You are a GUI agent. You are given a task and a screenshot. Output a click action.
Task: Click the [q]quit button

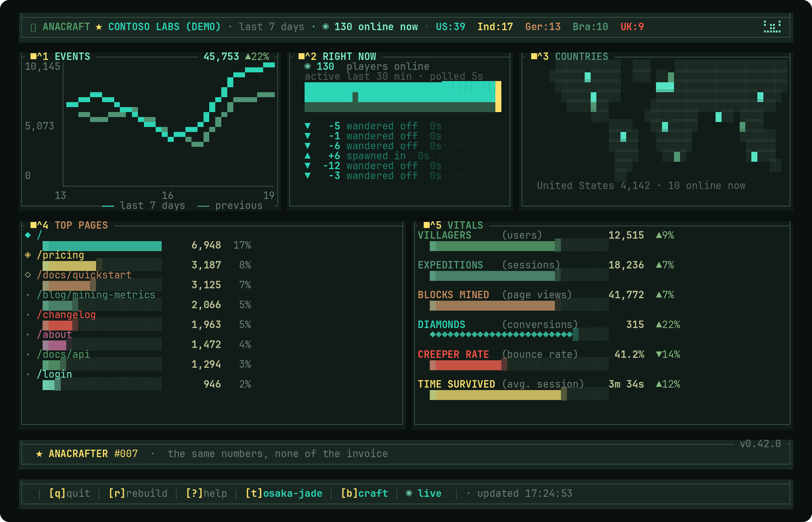69,493
